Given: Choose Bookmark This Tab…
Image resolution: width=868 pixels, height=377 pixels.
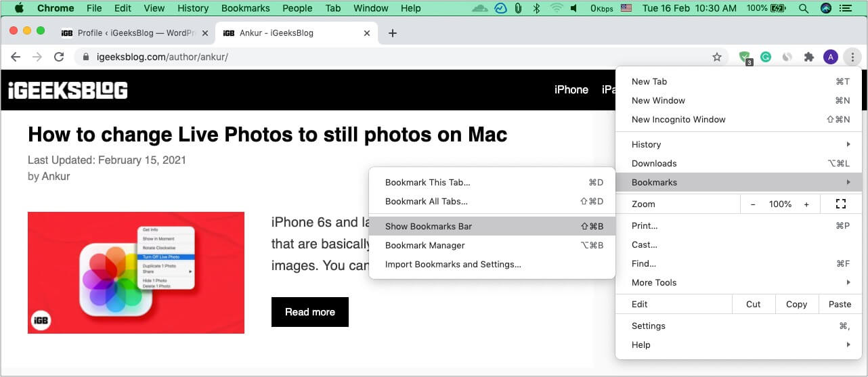Looking at the screenshot, I should (492, 182).
